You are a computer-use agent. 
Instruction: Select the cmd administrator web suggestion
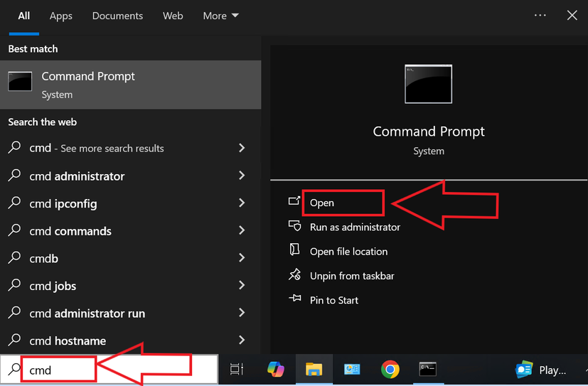tap(131, 176)
